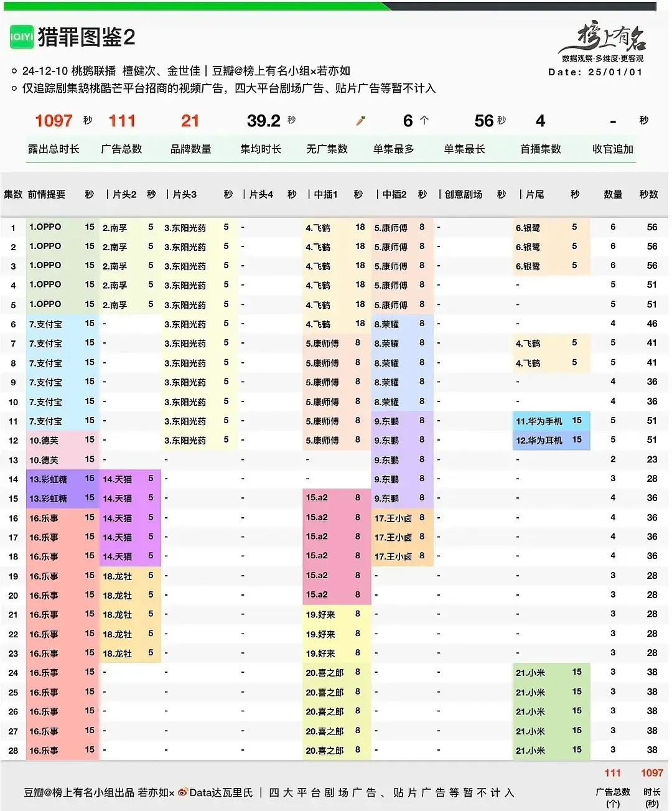Click the 片尾 column header
This screenshot has width=672, height=811.
(534, 195)
